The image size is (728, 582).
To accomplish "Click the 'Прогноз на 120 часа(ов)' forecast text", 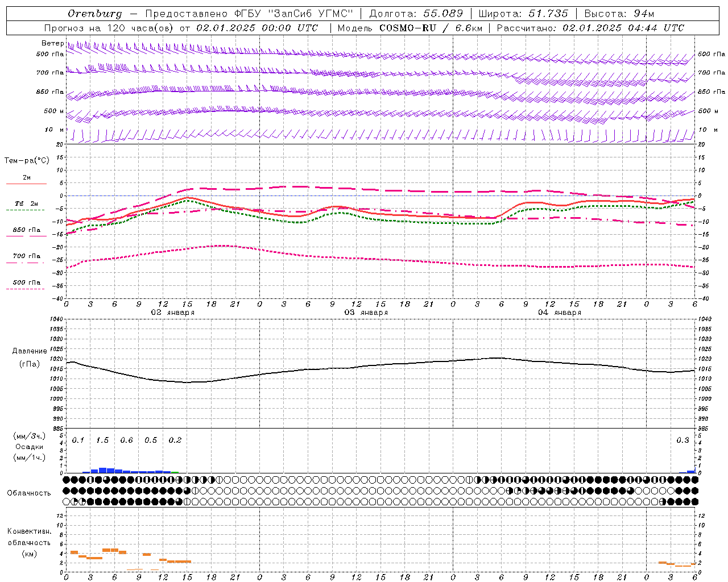I will tap(109, 28).
